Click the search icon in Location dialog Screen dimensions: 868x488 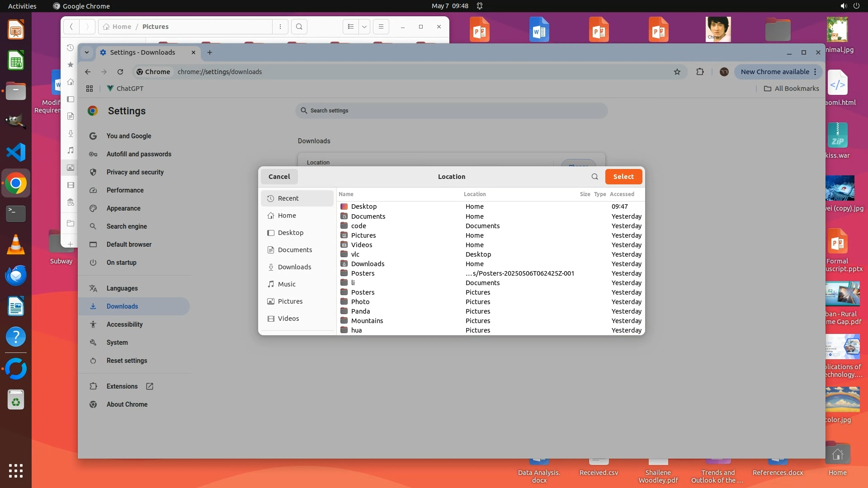pos(594,177)
